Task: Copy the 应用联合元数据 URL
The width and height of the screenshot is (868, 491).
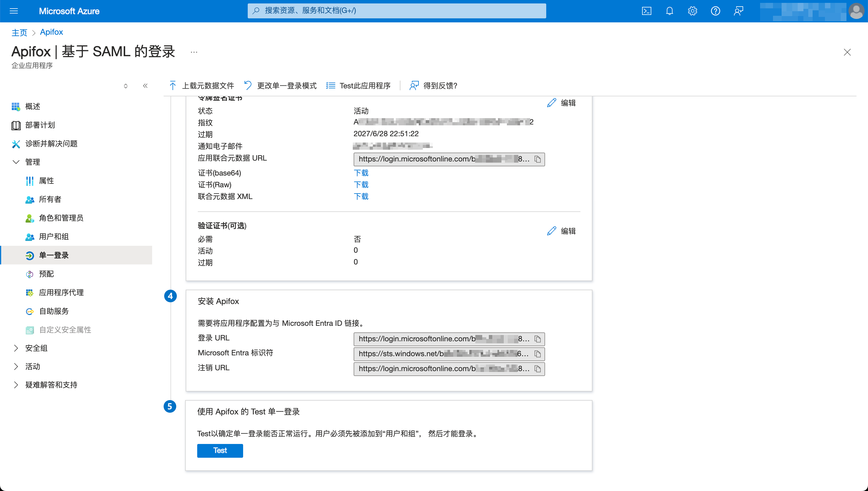Action: tap(538, 159)
